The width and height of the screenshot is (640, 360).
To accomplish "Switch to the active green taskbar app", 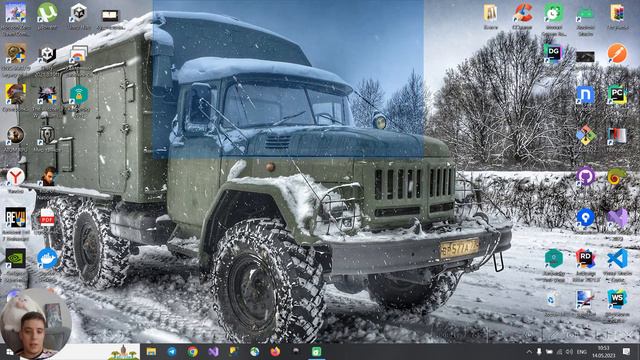I will click(316, 351).
